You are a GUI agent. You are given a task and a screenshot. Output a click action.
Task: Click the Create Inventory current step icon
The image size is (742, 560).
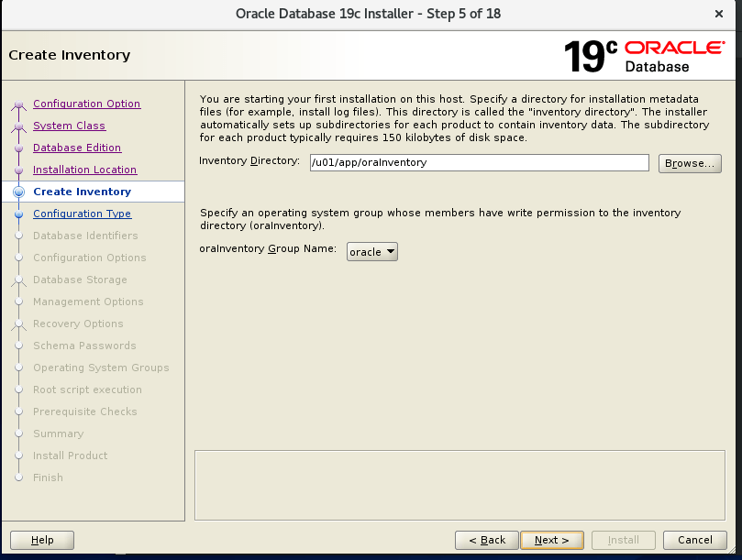pos(19,192)
